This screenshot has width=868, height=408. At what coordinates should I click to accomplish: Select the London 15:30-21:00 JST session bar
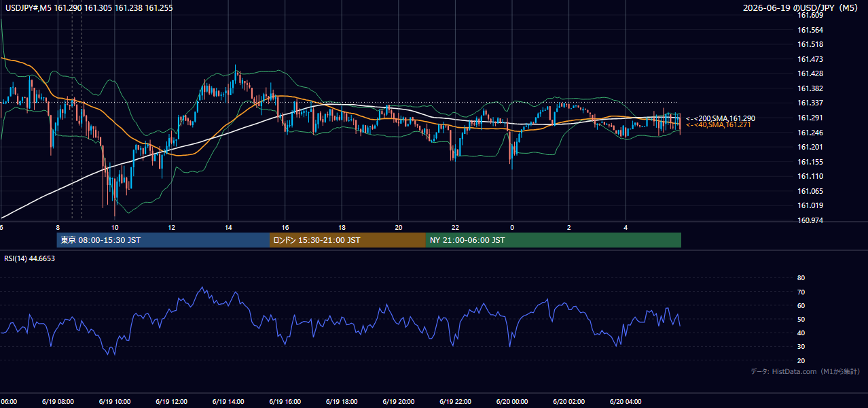(348, 240)
